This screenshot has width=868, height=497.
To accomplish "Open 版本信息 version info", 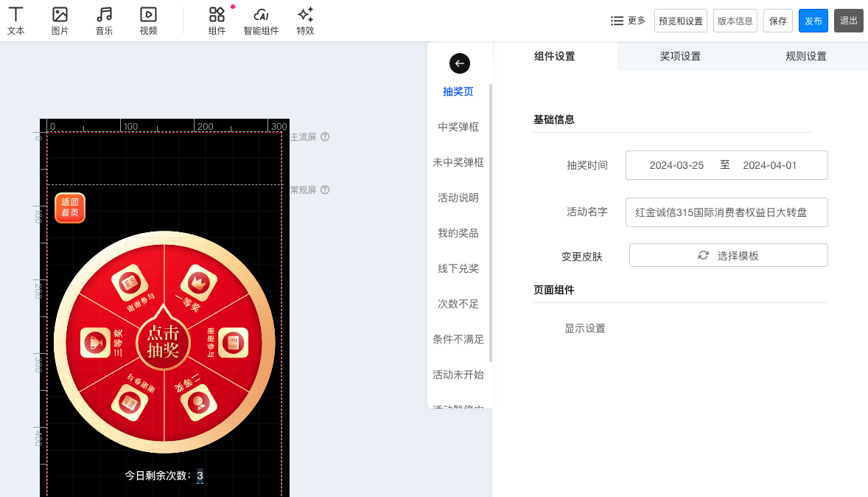I will coord(735,21).
